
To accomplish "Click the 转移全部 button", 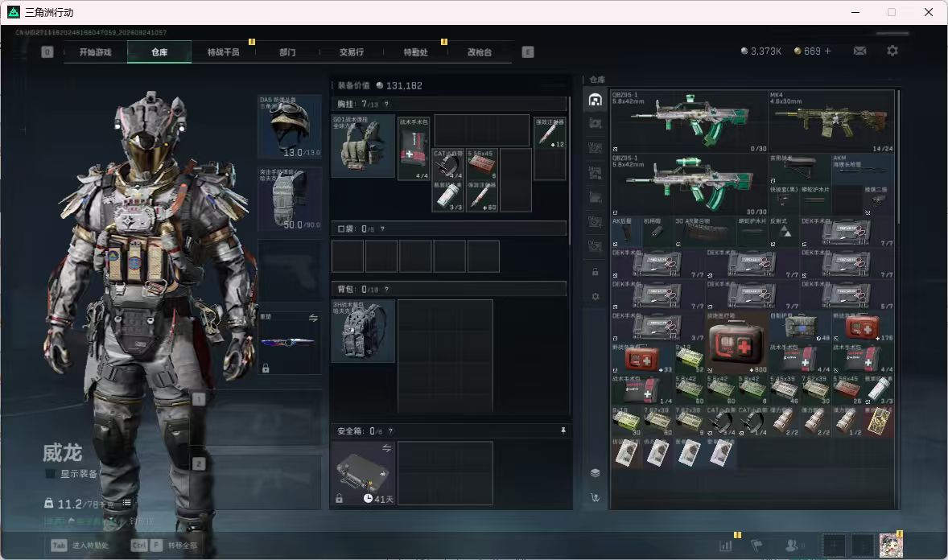I will 164,546.
